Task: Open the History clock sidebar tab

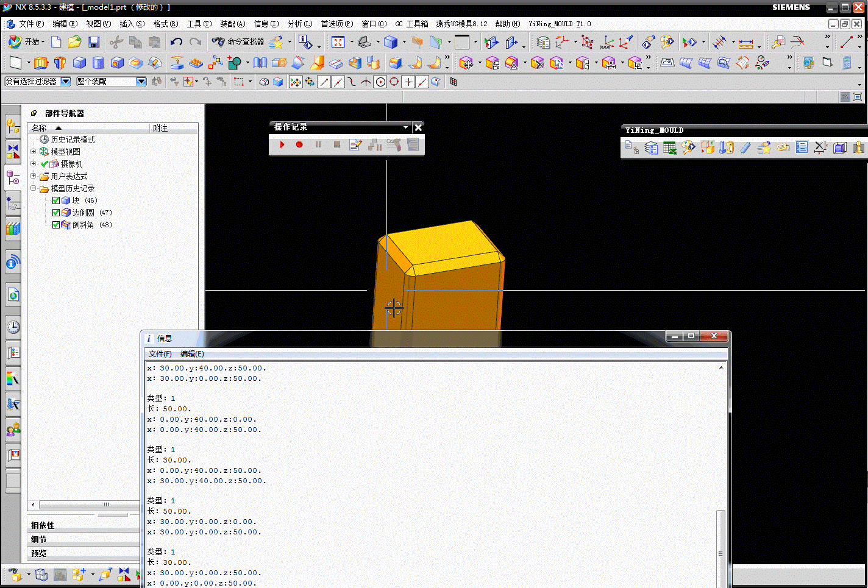Action: point(12,327)
